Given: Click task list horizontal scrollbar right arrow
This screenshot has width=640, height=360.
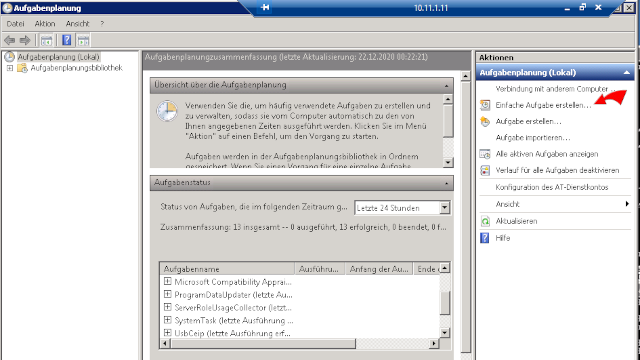Looking at the screenshot, I should click(434, 344).
